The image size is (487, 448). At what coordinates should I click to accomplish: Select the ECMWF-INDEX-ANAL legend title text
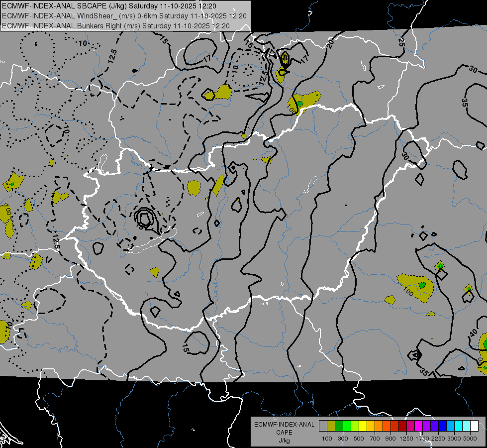284,424
